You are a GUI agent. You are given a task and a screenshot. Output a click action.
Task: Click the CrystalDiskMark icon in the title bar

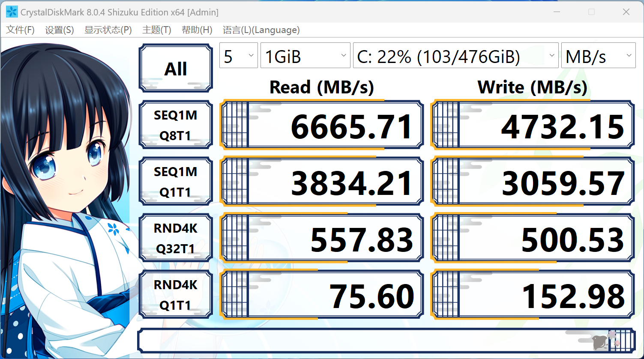pos(11,12)
